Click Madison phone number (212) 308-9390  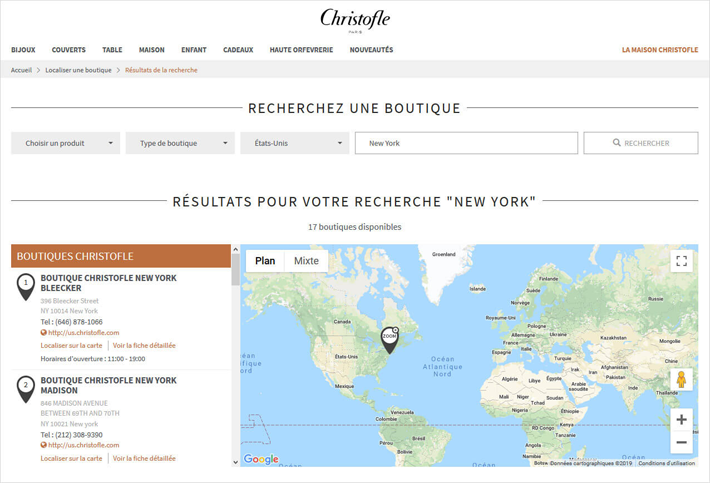pyautogui.click(x=79, y=435)
